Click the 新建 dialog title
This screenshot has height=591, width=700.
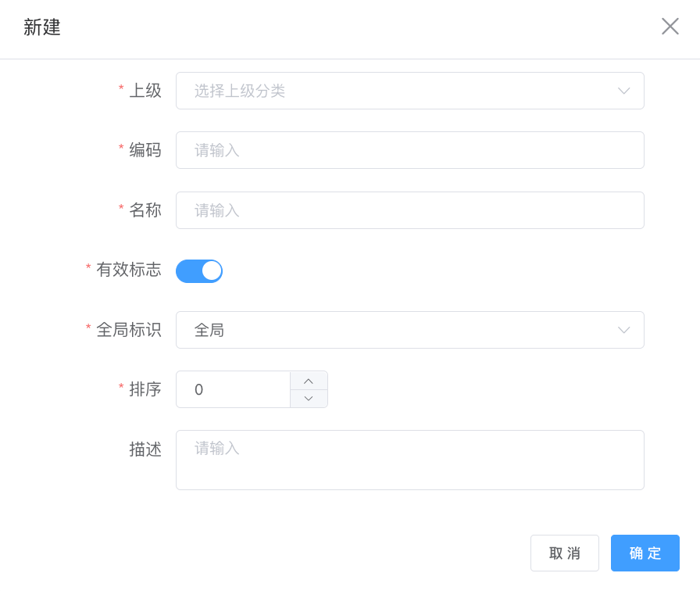42,27
